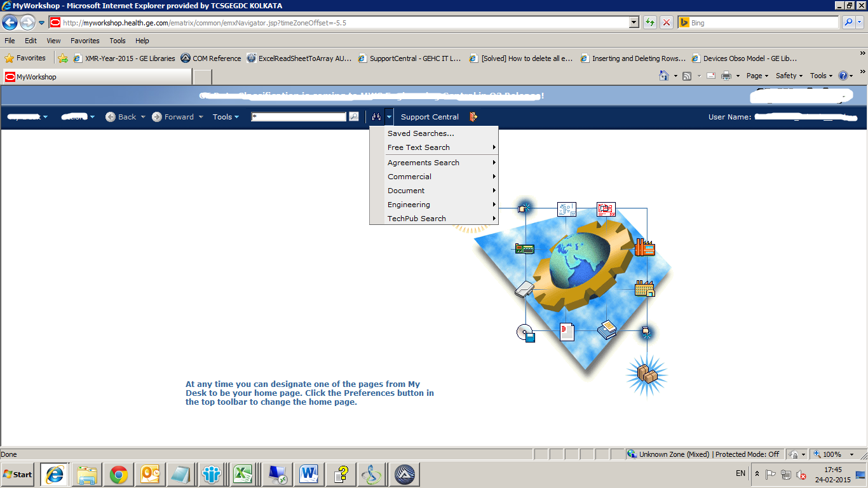This screenshot has width=868, height=488.
Task: Open Free Text Search submenu
Action: point(434,147)
